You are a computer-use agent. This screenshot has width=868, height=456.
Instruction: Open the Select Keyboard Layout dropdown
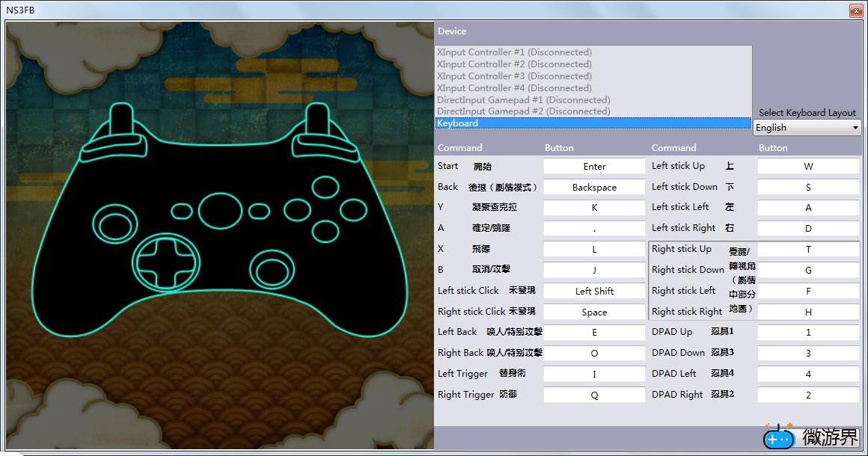807,128
